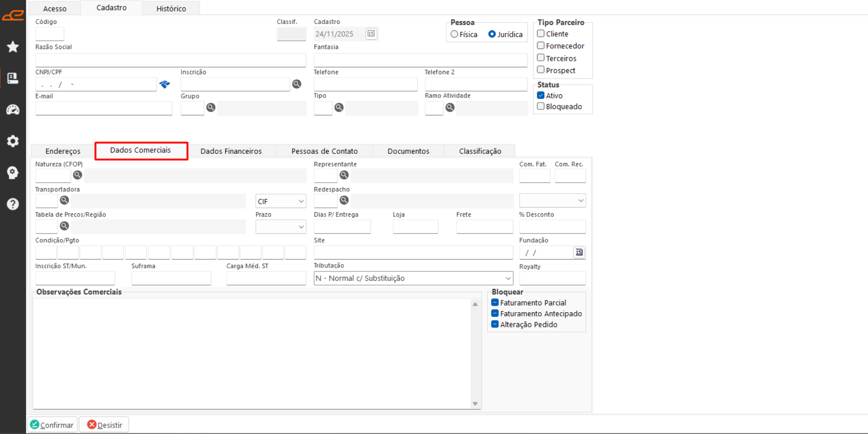This screenshot has height=434, width=868.
Task: Click the help question mark sidebar icon
Action: click(13, 204)
